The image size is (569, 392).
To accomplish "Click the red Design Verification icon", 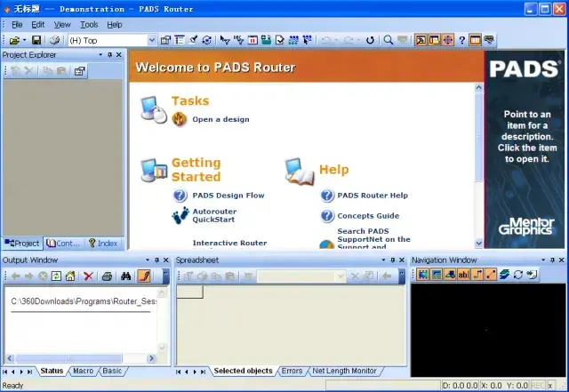I will coord(252,40).
